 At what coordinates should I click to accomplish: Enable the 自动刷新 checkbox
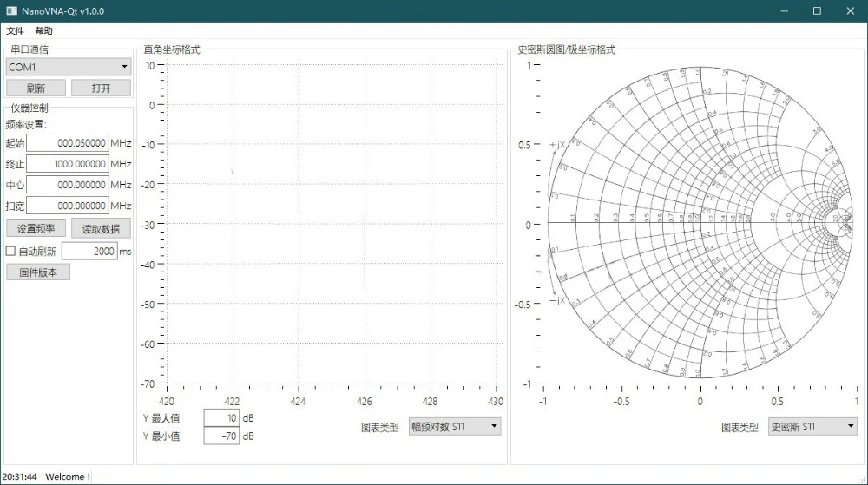click(x=10, y=251)
